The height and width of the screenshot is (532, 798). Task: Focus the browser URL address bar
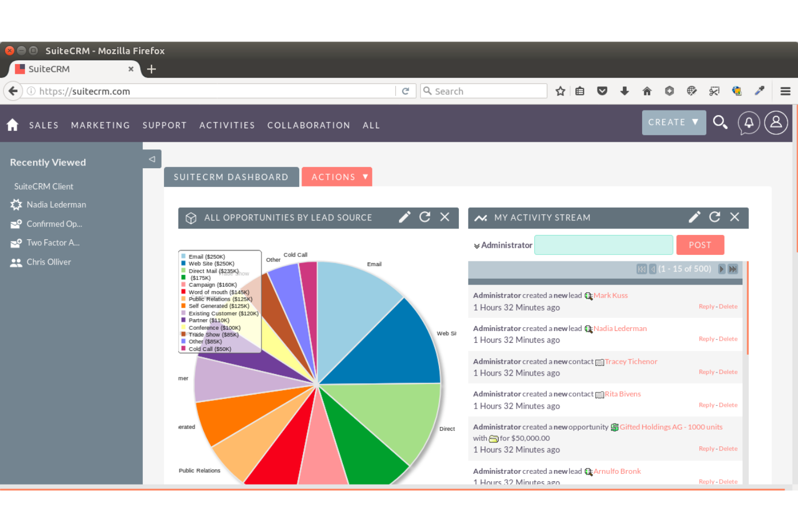click(x=216, y=91)
